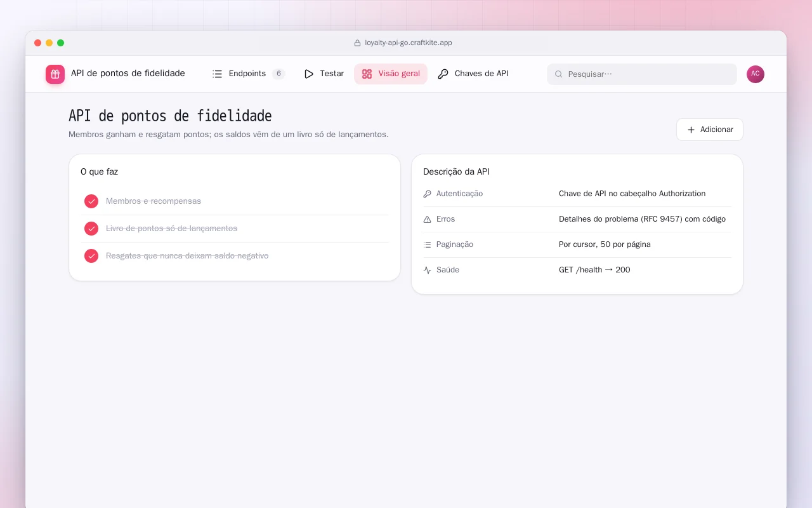Uncheck Membros e recompensas item

click(91, 201)
